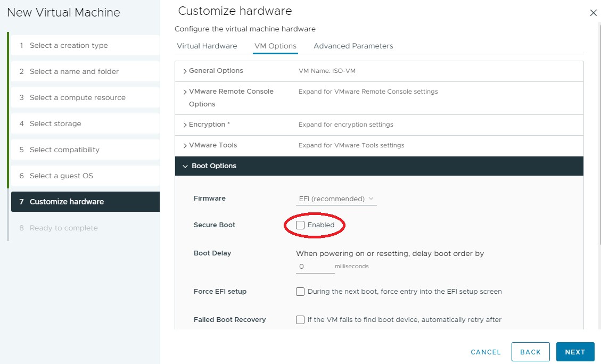Enable Failed Boot Recovery checkbox
Screen dimensions: 601x364
[x=300, y=320]
